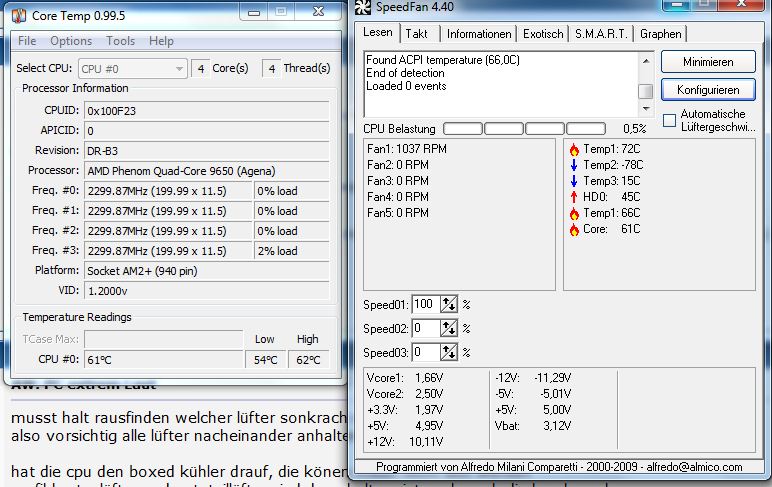Open the Tools menu in Core Temp
The width and height of the screenshot is (772, 487).
[121, 41]
